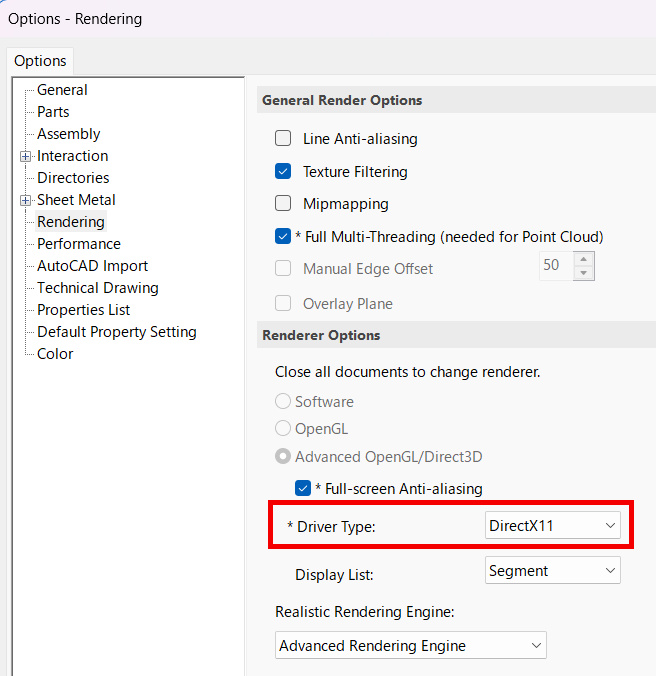The image size is (656, 676).
Task: Select the OpenGL renderer radio button
Action: (283, 429)
